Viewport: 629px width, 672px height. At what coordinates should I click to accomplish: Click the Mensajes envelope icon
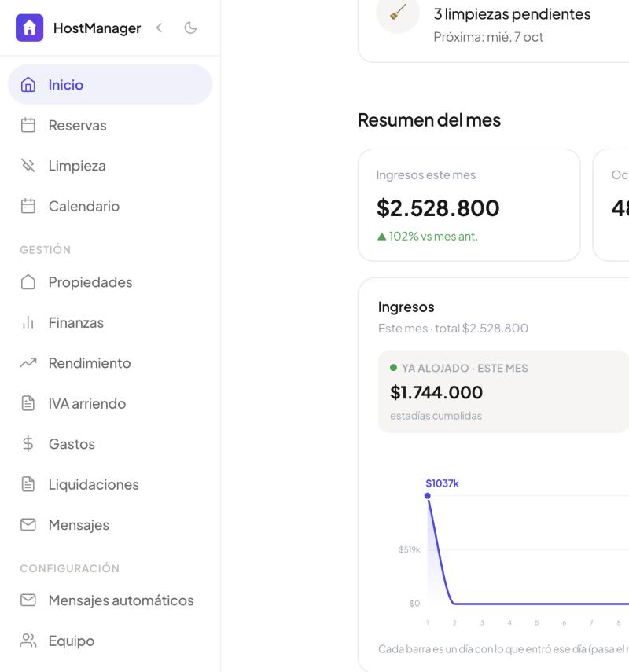click(28, 524)
